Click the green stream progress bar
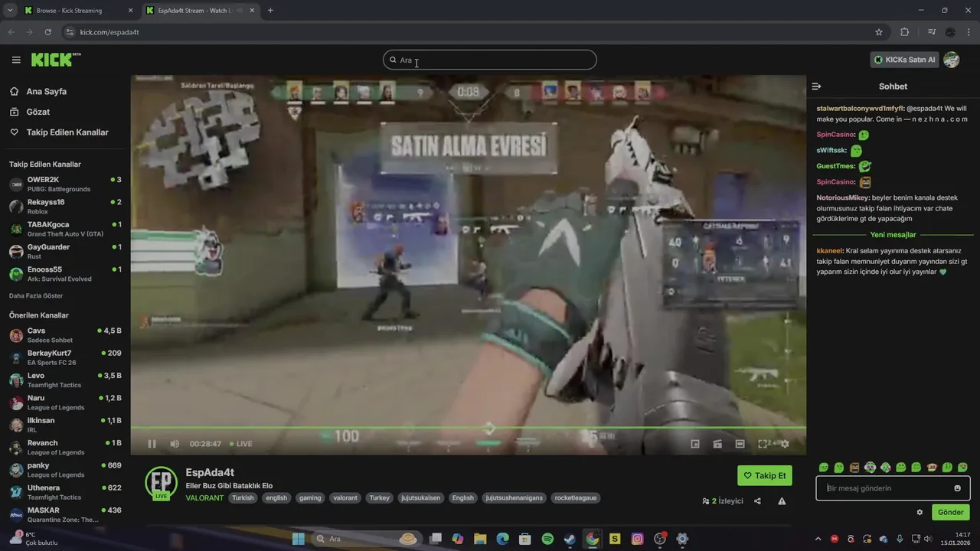This screenshot has height=551, width=980. [468, 428]
